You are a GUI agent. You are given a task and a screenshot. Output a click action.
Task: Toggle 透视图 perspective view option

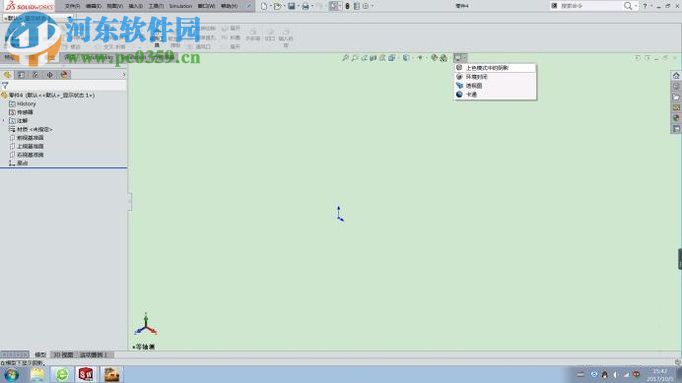click(495, 86)
